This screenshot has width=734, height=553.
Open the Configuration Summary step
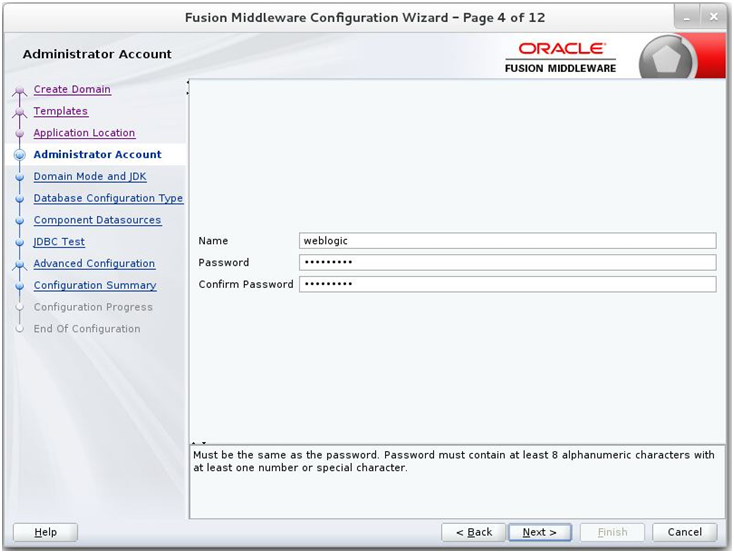[x=95, y=286]
